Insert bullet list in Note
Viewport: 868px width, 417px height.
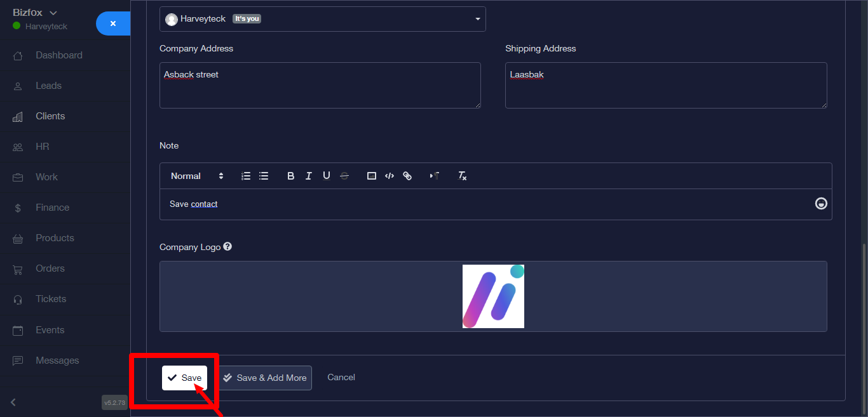coord(264,176)
